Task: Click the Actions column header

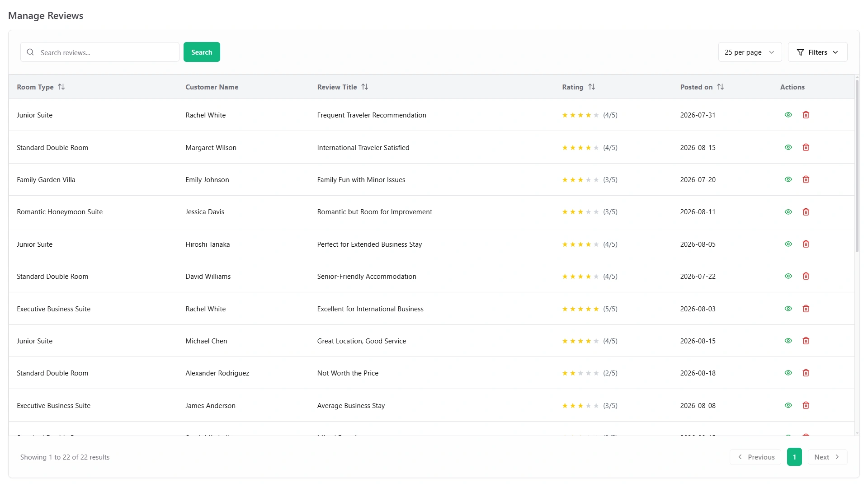Action: click(x=792, y=87)
